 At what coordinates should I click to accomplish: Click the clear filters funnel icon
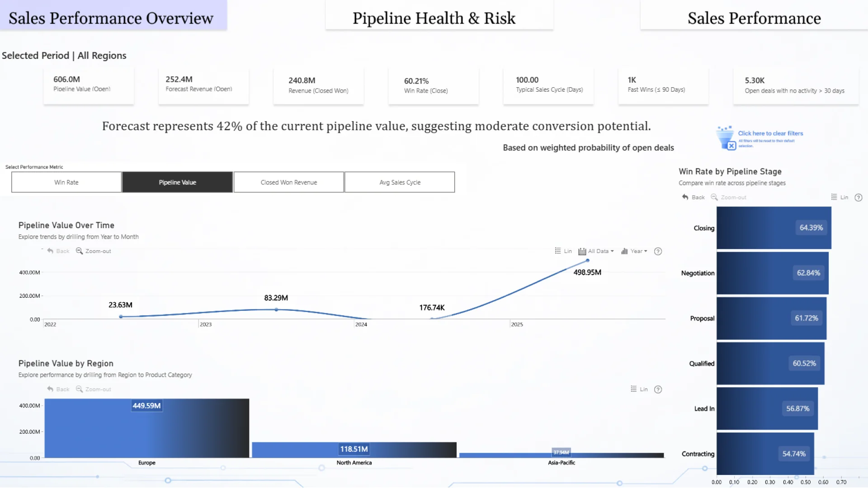(x=726, y=138)
